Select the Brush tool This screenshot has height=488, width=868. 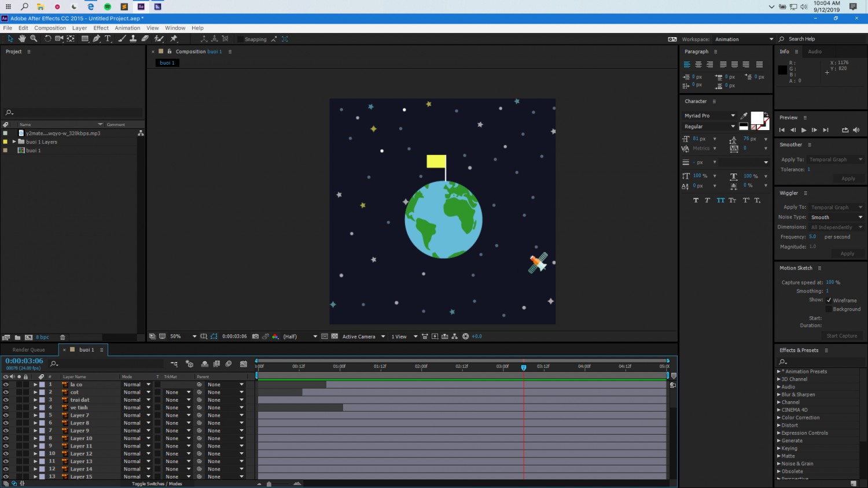click(122, 39)
